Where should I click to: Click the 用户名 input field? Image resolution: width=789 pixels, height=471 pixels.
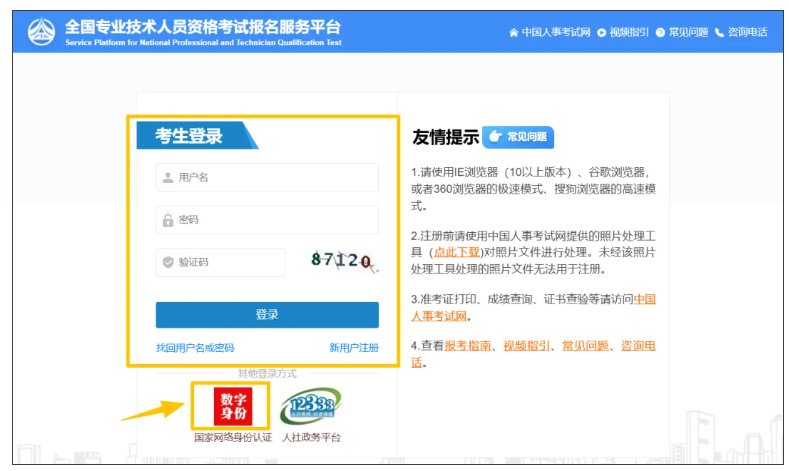[267, 178]
